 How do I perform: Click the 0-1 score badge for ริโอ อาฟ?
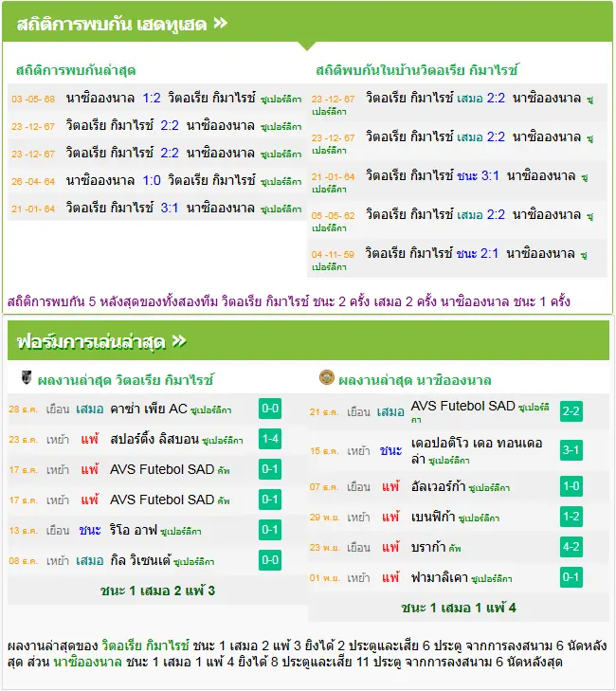point(270,530)
